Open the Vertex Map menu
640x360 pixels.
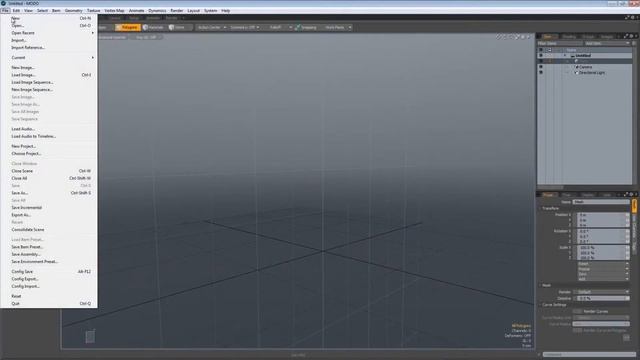(x=114, y=11)
